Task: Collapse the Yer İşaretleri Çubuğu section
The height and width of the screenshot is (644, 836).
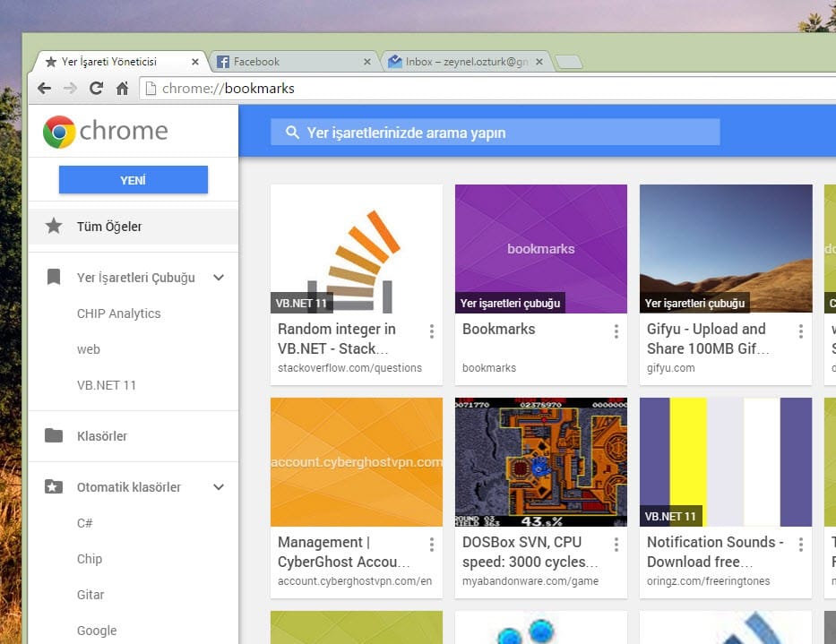Action: [x=219, y=278]
